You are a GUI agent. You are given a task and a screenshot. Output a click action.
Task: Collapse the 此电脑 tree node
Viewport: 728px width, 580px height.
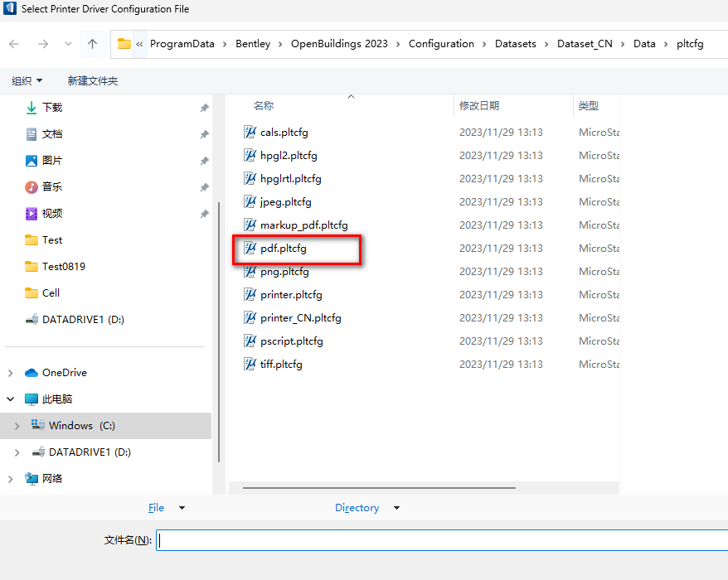[x=10, y=399]
